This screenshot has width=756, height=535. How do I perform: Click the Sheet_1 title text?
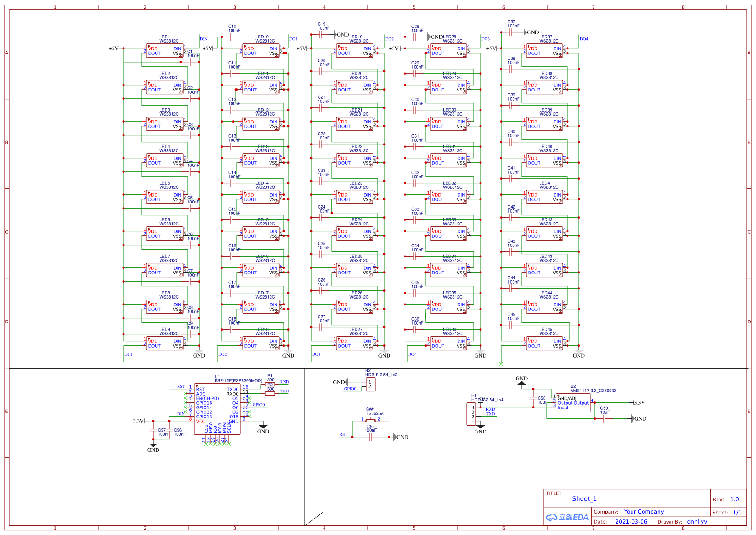click(584, 499)
